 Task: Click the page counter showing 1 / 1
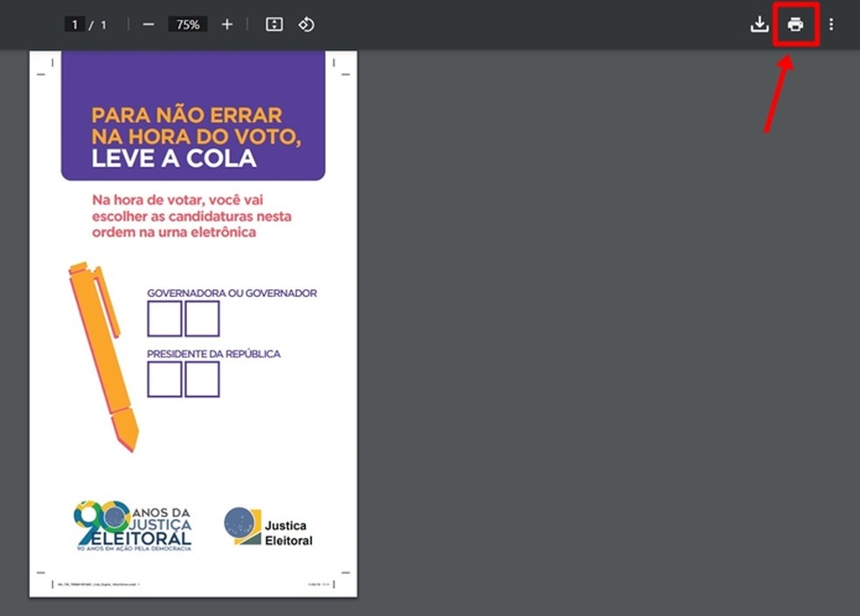click(x=87, y=24)
